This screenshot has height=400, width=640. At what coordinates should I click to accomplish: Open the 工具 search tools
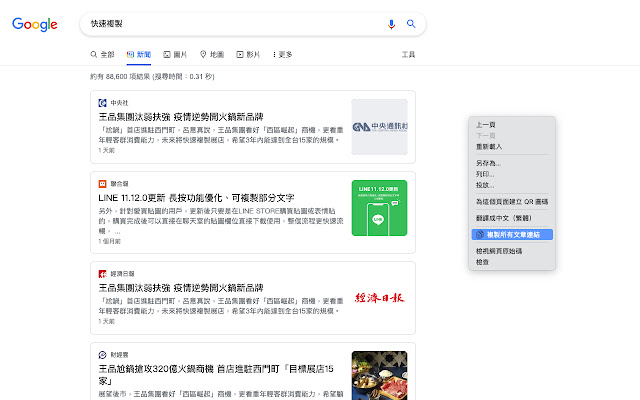tap(408, 54)
